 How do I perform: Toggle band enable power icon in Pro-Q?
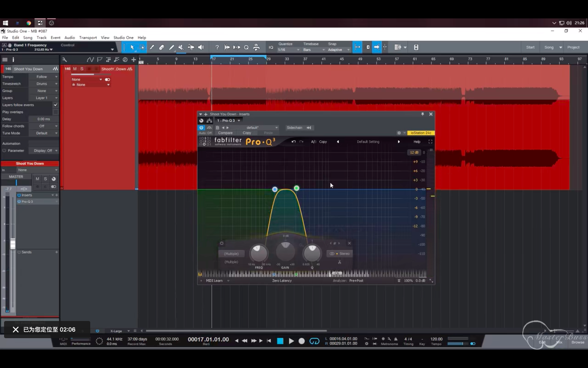click(222, 243)
